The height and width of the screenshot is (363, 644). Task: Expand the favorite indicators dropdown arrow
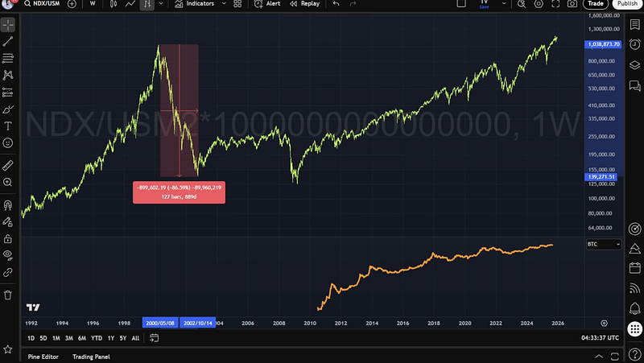click(x=224, y=4)
